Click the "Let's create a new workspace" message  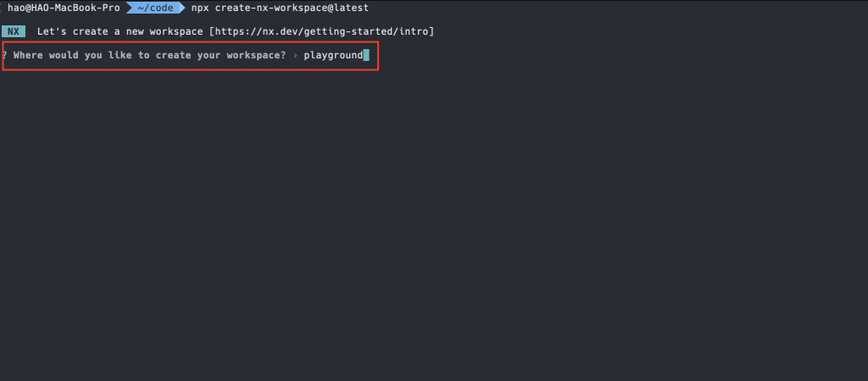[x=120, y=31]
